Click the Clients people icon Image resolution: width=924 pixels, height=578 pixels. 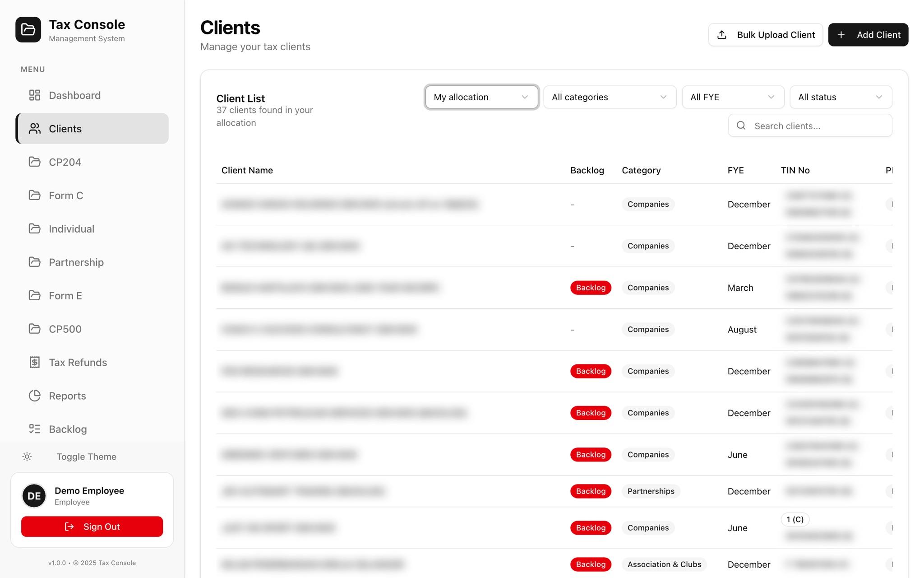pos(35,129)
